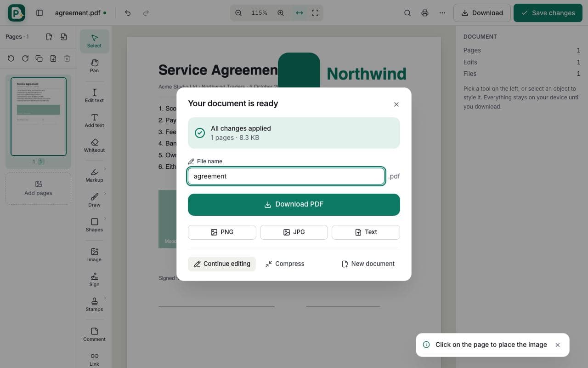The image size is (588, 368).
Task: Click the 'Files' row in Document panel
Action: point(522,74)
